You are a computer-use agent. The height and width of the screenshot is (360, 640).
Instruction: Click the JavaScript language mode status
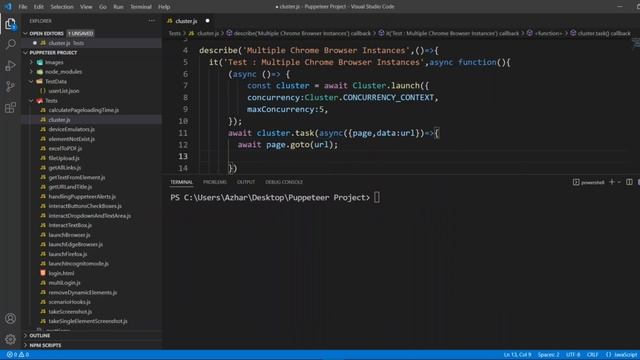coord(622,355)
